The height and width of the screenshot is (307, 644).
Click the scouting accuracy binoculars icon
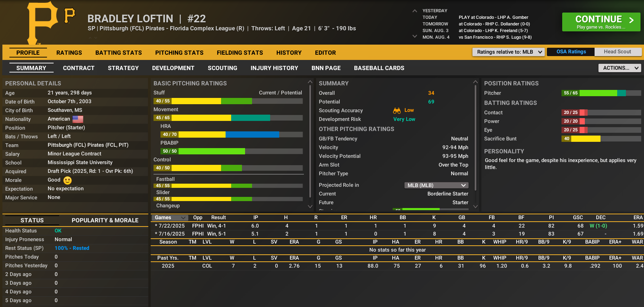point(397,110)
